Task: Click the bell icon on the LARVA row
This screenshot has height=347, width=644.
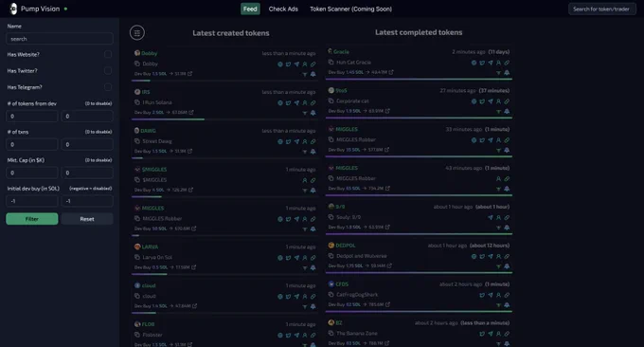Action: [313, 267]
